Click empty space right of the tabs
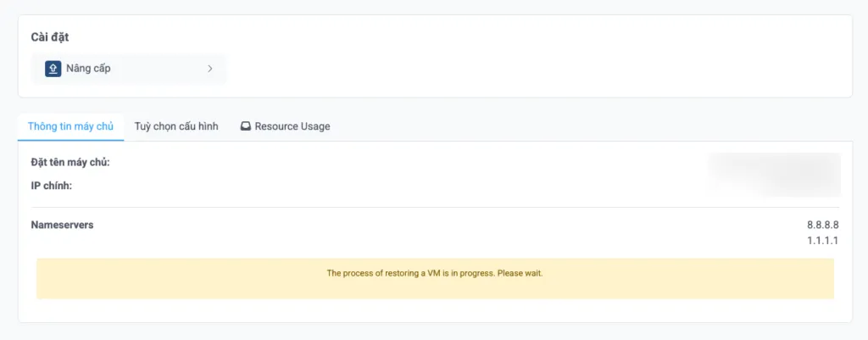 tap(593, 126)
